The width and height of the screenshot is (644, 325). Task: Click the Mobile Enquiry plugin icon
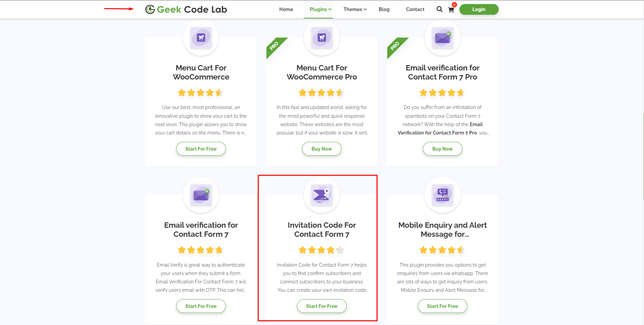click(443, 195)
